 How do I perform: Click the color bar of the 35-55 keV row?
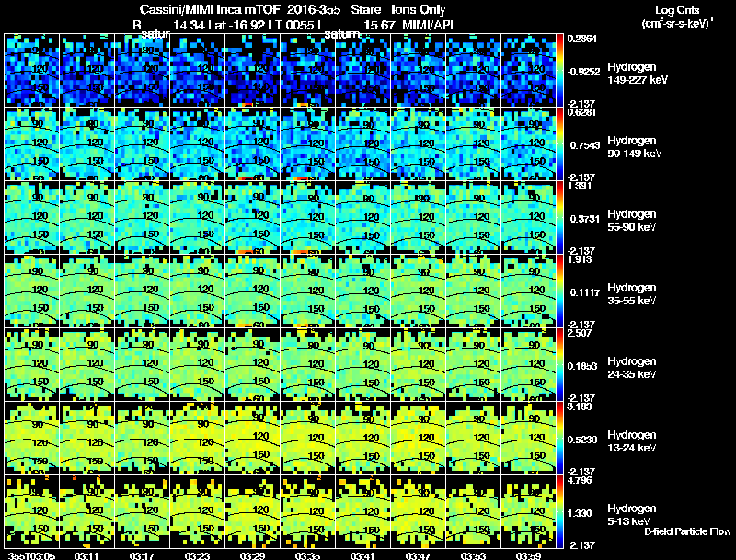point(559,291)
